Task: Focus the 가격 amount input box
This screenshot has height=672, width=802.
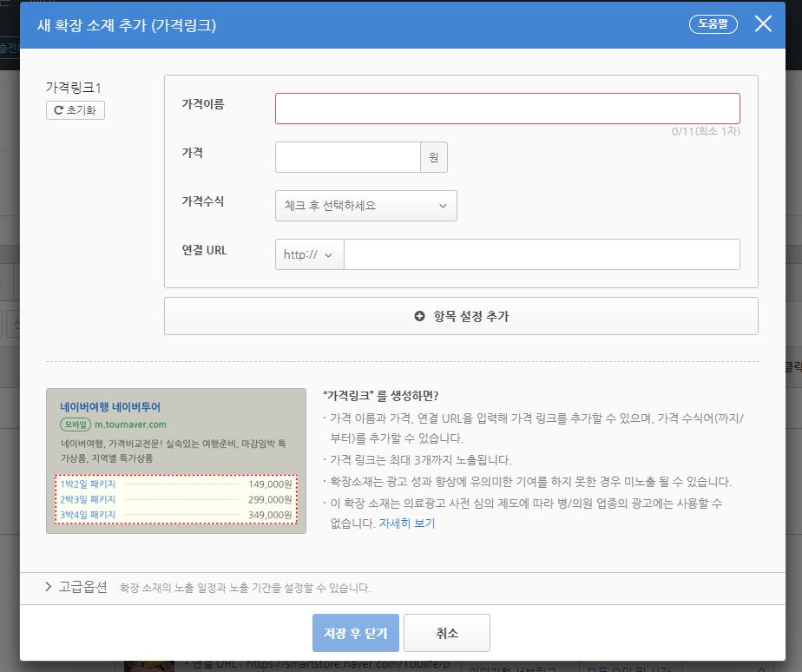Action: pos(348,157)
